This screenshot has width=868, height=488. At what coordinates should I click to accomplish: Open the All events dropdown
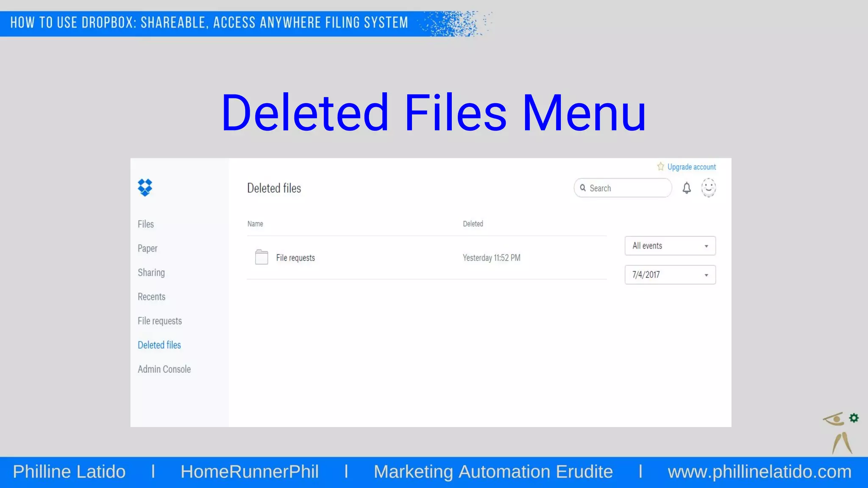(670, 246)
